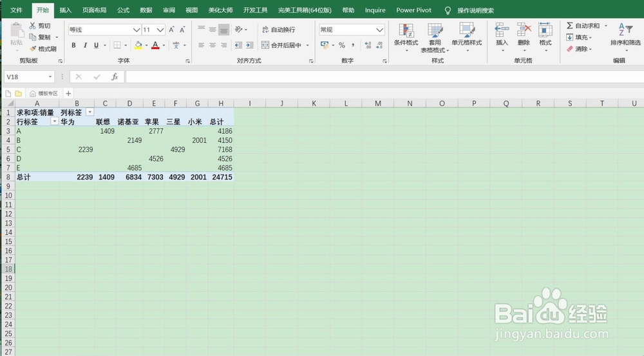Click Fill (填充) button

pyautogui.click(x=579, y=37)
